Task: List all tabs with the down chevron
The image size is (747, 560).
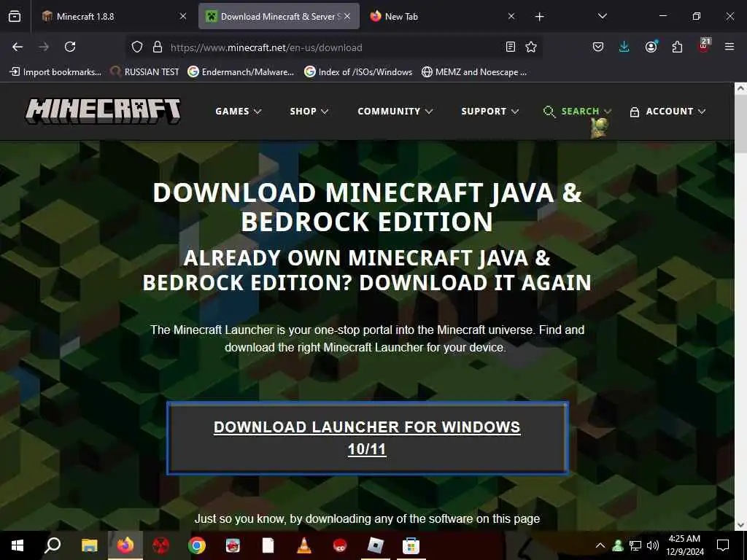Action: (602, 16)
